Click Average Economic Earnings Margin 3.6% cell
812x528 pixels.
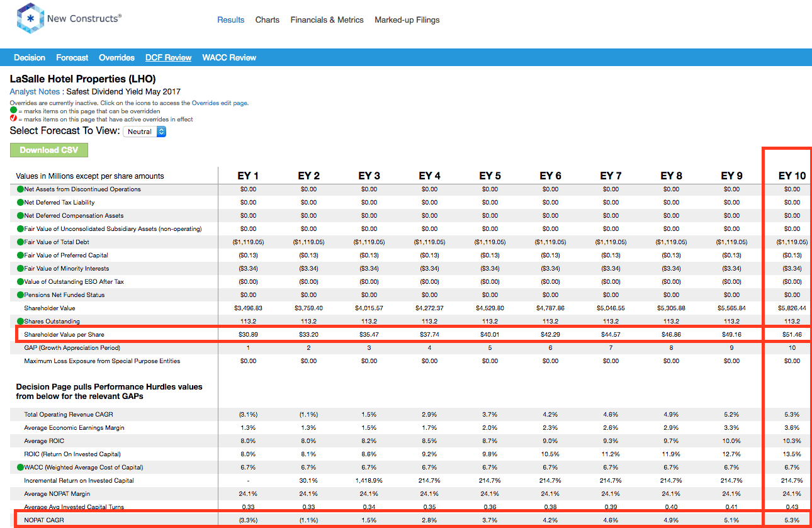pos(792,427)
